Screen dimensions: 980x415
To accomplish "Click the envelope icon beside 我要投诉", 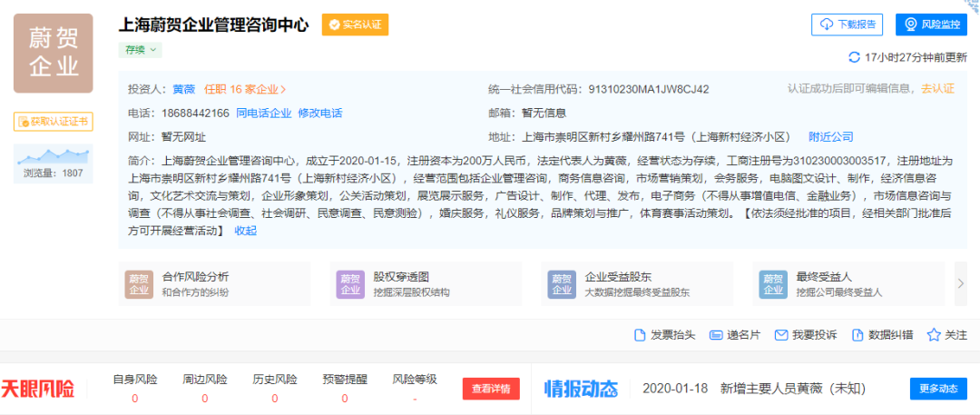I will tap(780, 335).
